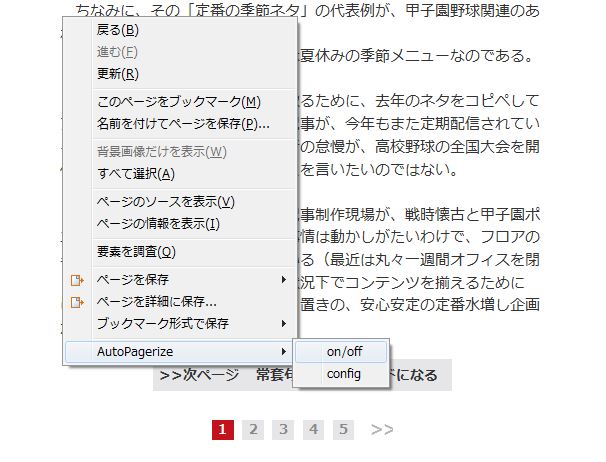606x462 pixels.
Task: Select 名前を付けてページを保存(P)... entry
Action: click(182, 124)
